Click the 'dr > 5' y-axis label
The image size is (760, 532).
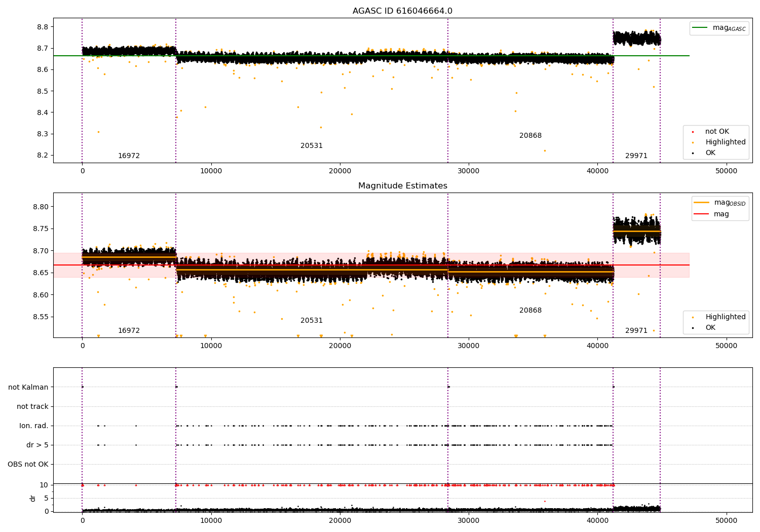click(x=37, y=445)
